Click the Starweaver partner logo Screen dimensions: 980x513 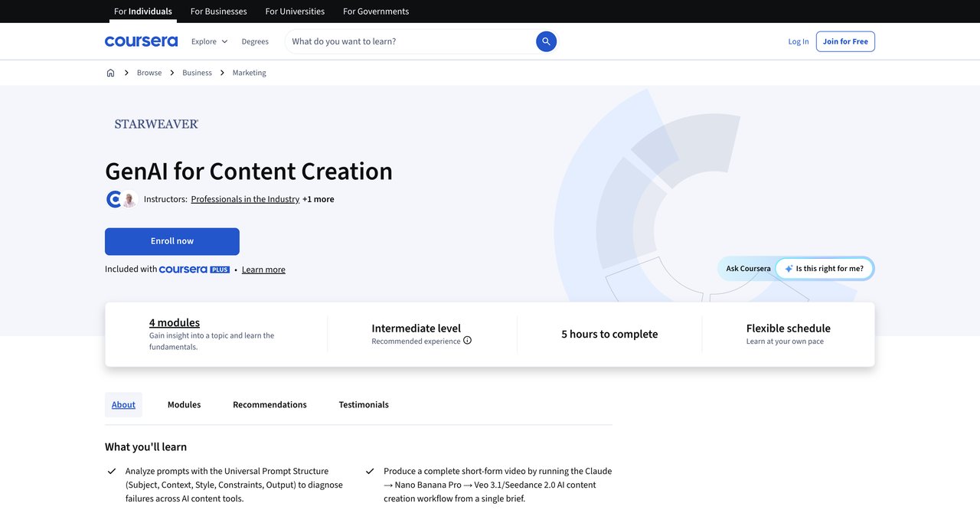[156, 123]
